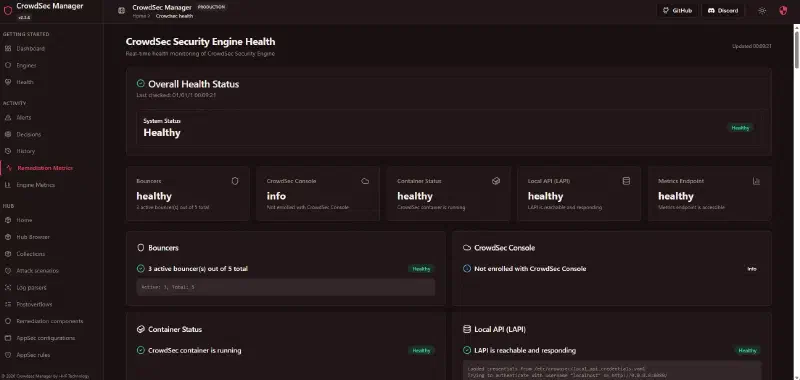This screenshot has height=380, width=800.
Task: Click the Remediation Metrics pulse icon
Action: tap(9, 168)
